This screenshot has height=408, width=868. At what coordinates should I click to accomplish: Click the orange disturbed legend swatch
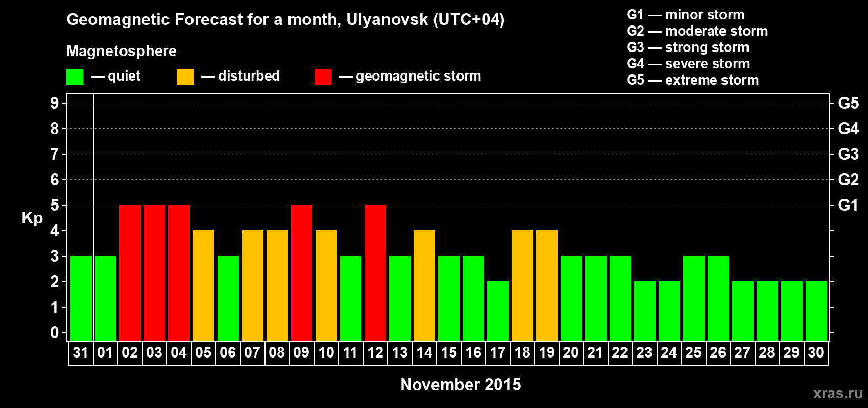[x=185, y=77]
